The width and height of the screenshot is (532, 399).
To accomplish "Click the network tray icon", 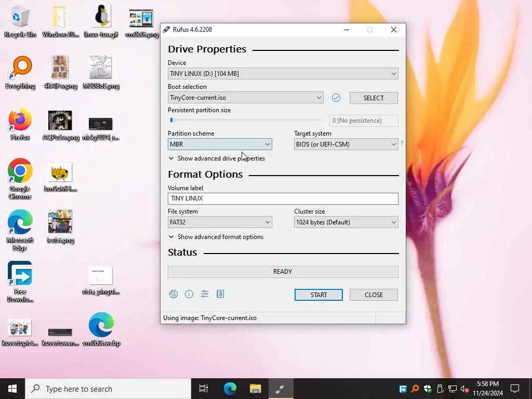I will pos(453,389).
